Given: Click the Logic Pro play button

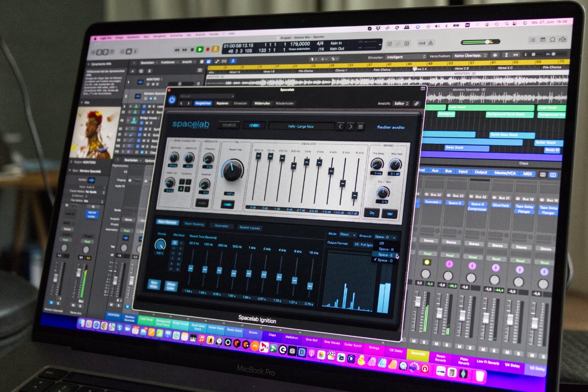Looking at the screenshot, I should tap(200, 50).
